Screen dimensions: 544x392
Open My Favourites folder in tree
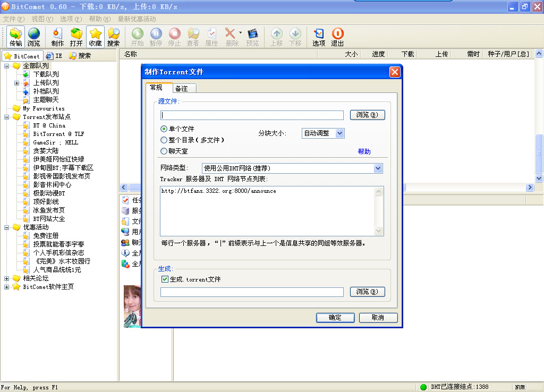click(44, 108)
